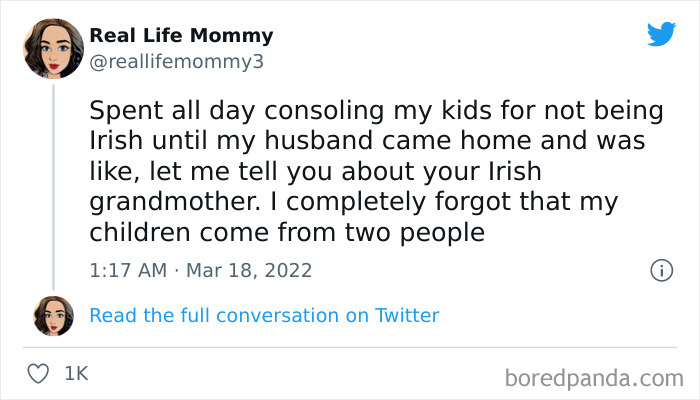Viewport: 700px width, 400px height.
Task: Like the tweet with the heart icon
Action: click(40, 373)
